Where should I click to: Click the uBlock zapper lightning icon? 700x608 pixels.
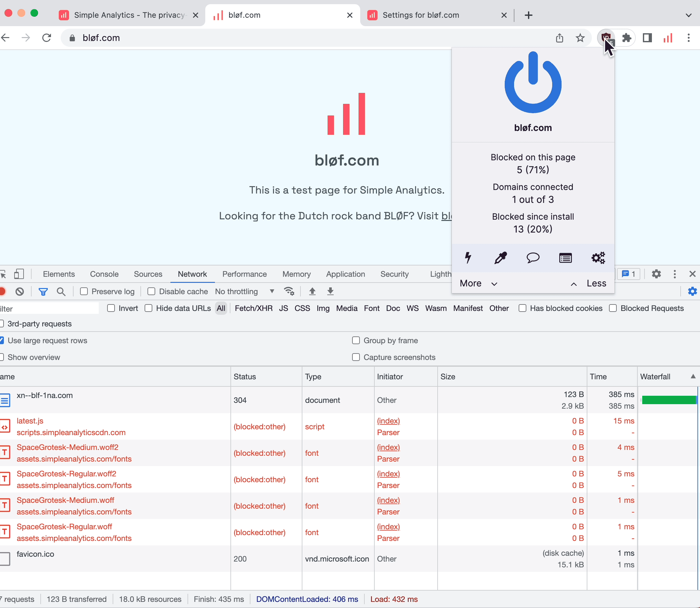[468, 258]
